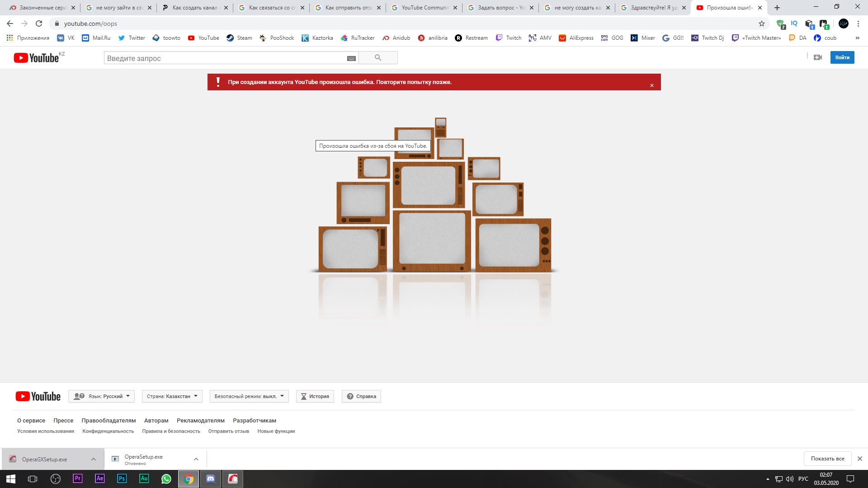
Task: Select Страна Казахстан dropdown
Action: coord(171,396)
